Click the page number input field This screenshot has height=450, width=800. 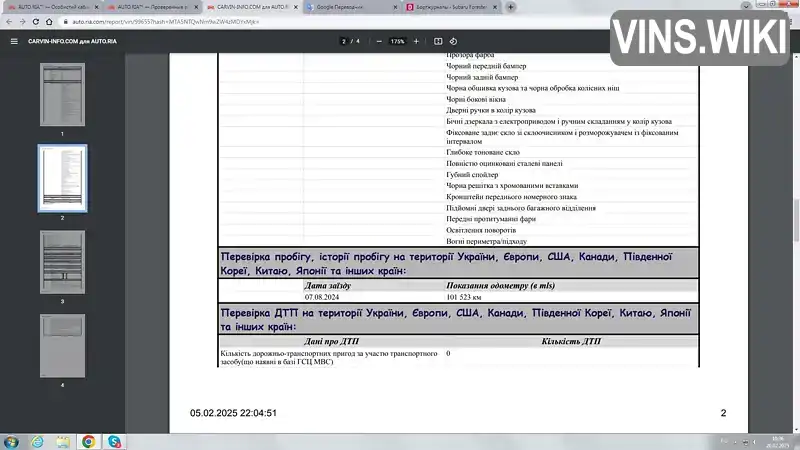point(343,41)
